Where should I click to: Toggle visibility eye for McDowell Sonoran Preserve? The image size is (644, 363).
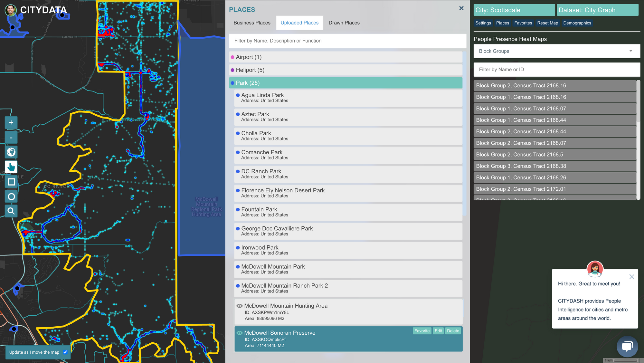[x=239, y=333]
